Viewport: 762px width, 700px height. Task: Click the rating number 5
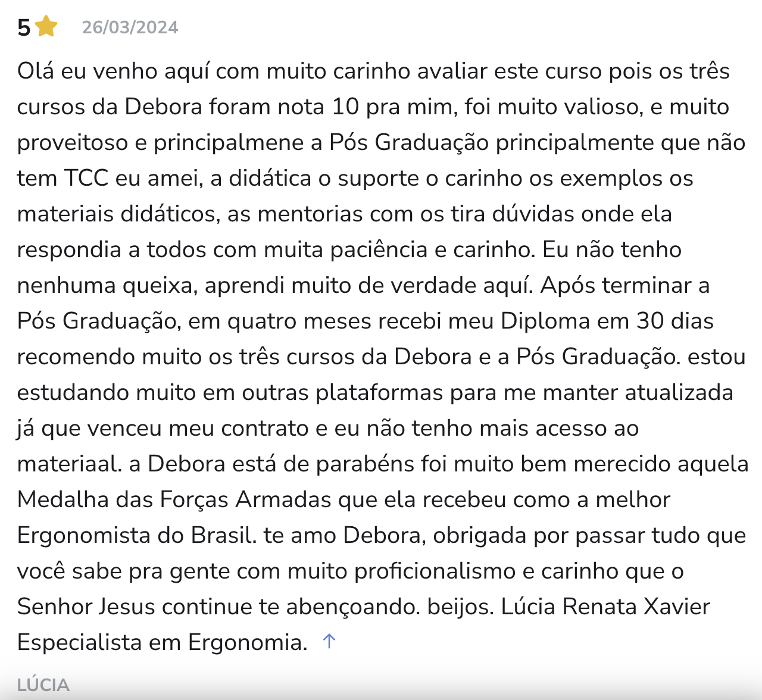point(24,28)
